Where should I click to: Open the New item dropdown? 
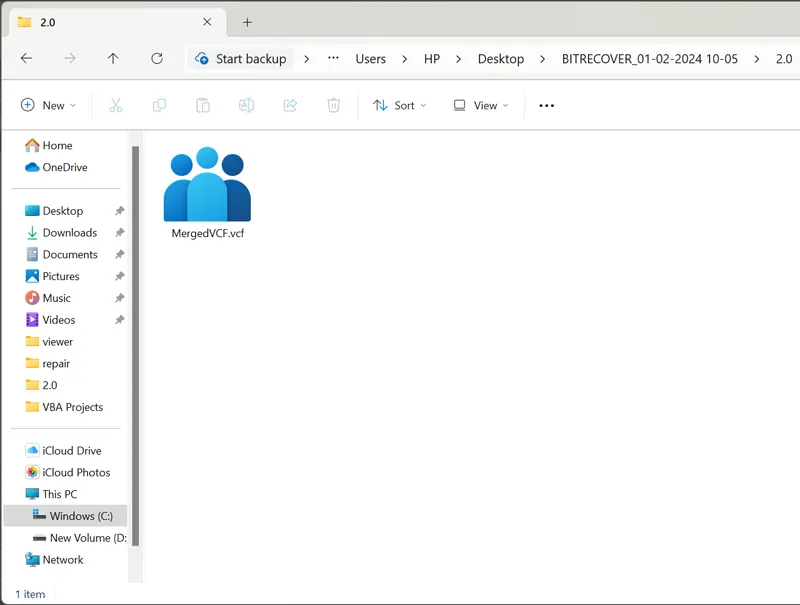[x=49, y=105]
